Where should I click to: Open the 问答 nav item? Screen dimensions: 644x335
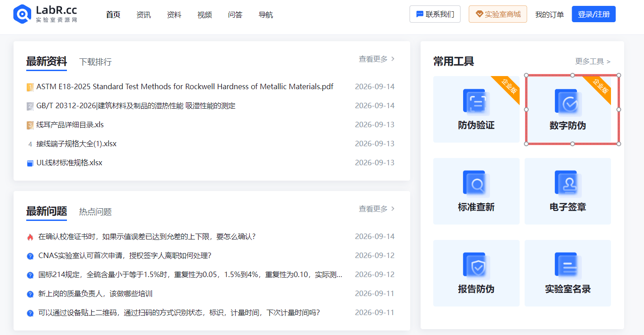[235, 14]
